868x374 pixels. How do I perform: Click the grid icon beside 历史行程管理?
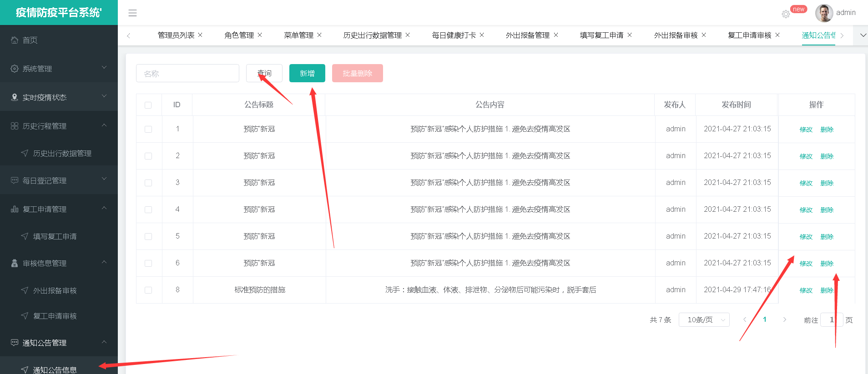15,126
